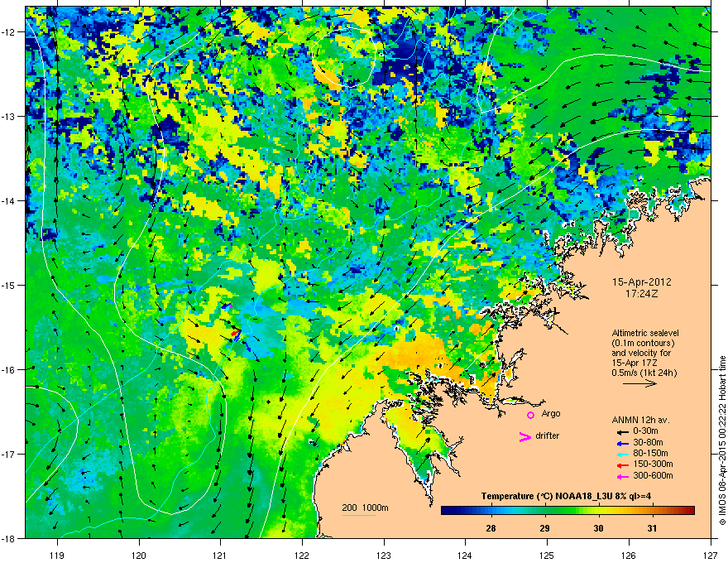Click longitude axis label '126'
728x563 pixels.
(x=629, y=555)
